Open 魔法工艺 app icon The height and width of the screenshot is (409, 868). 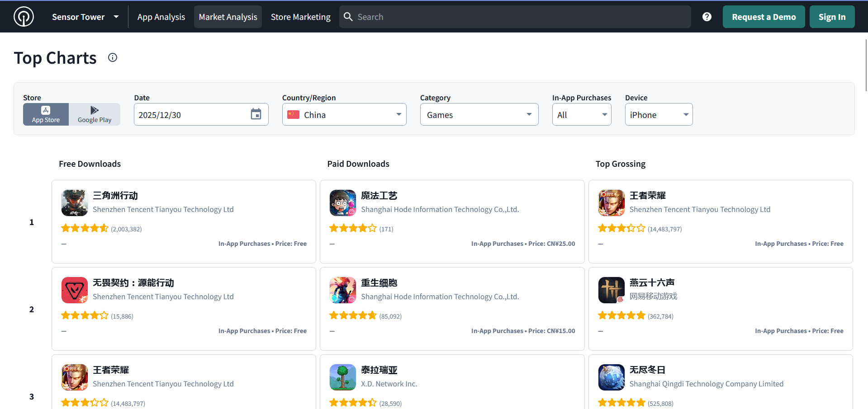coord(343,203)
